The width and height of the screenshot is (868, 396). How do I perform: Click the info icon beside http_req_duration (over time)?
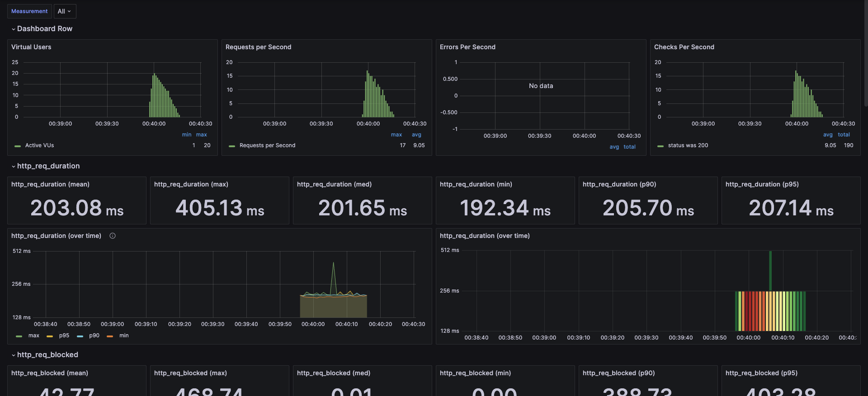pyautogui.click(x=113, y=236)
